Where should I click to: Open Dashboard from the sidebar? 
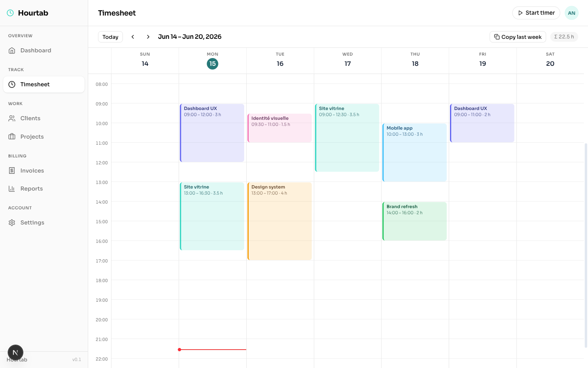click(44, 50)
